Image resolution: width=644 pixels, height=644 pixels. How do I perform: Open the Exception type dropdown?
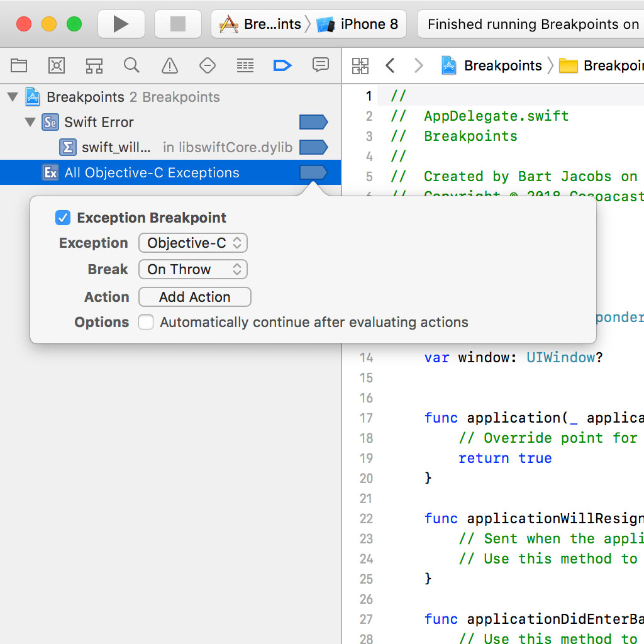click(192, 243)
